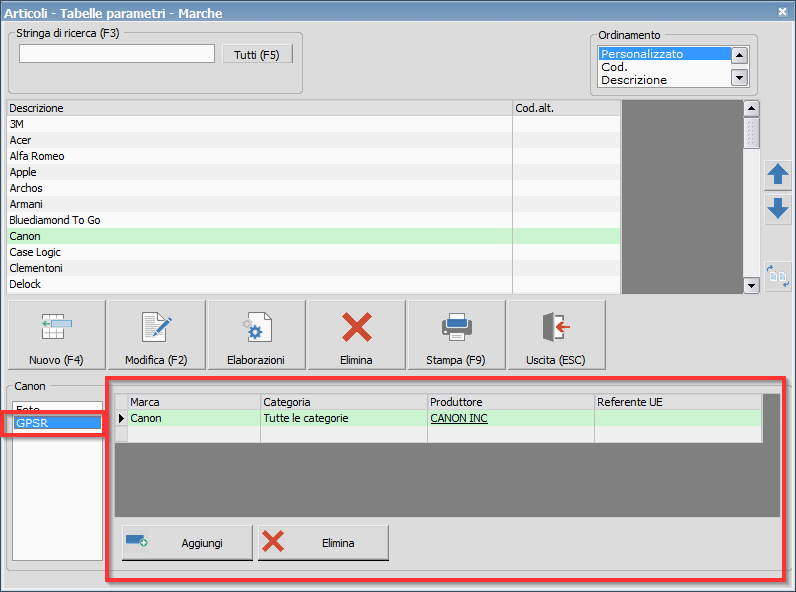Click the Descrizione column header
Viewport: 796px width, 592px height.
coord(260,108)
